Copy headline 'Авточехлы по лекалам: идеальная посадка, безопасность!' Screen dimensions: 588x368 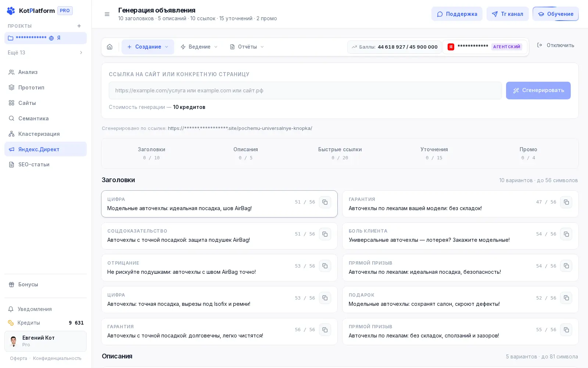[x=566, y=266]
